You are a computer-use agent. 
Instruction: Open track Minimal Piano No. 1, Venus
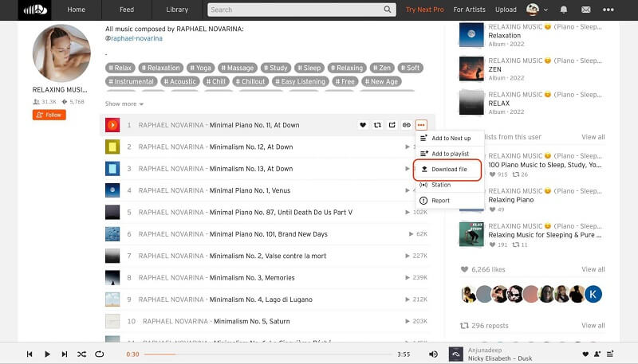tap(250, 190)
